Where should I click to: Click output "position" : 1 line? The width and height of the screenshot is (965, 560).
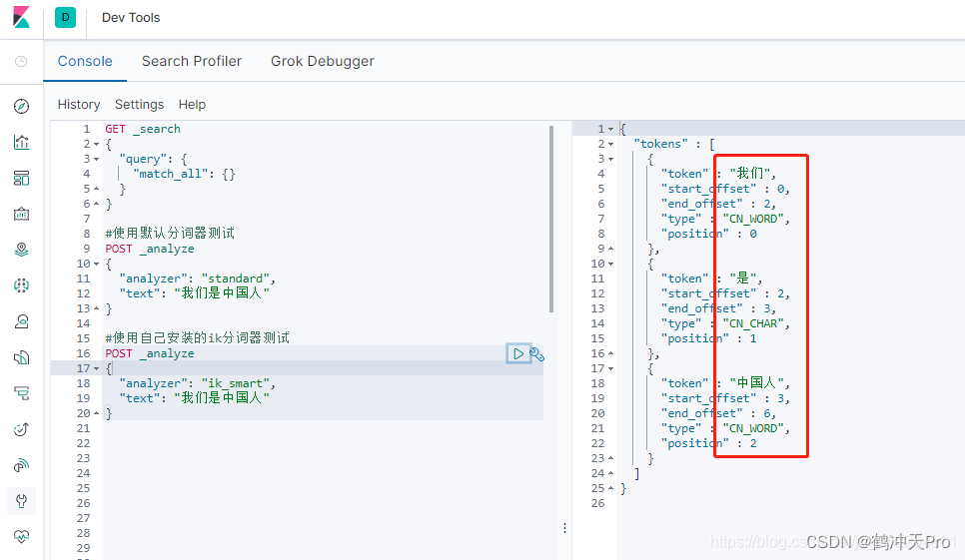tap(709, 338)
